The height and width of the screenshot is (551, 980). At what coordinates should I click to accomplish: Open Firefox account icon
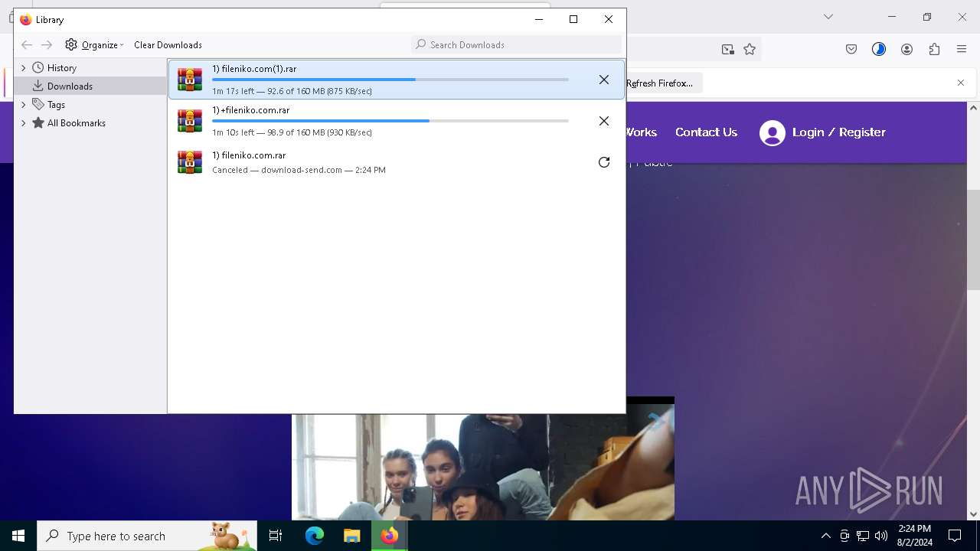click(906, 49)
